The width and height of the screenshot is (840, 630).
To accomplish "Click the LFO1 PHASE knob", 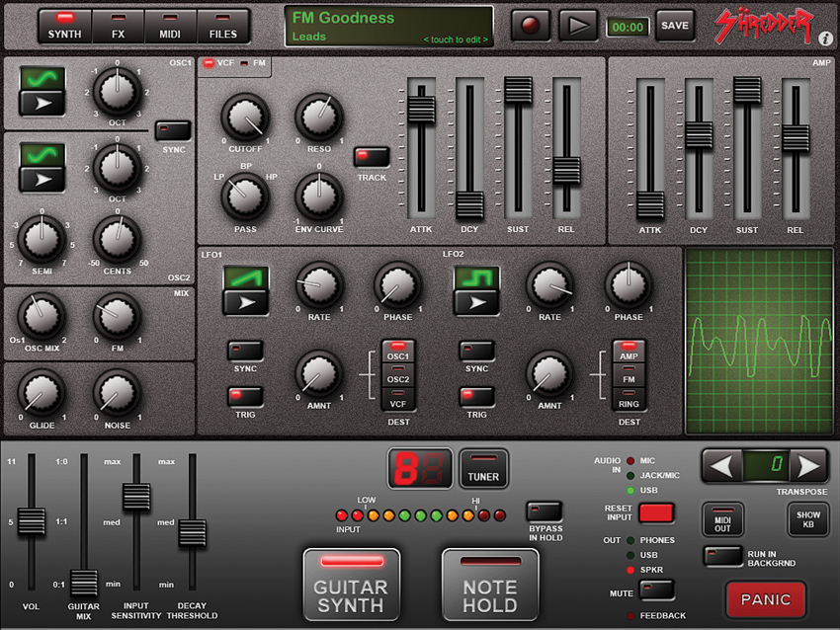I will (397, 285).
